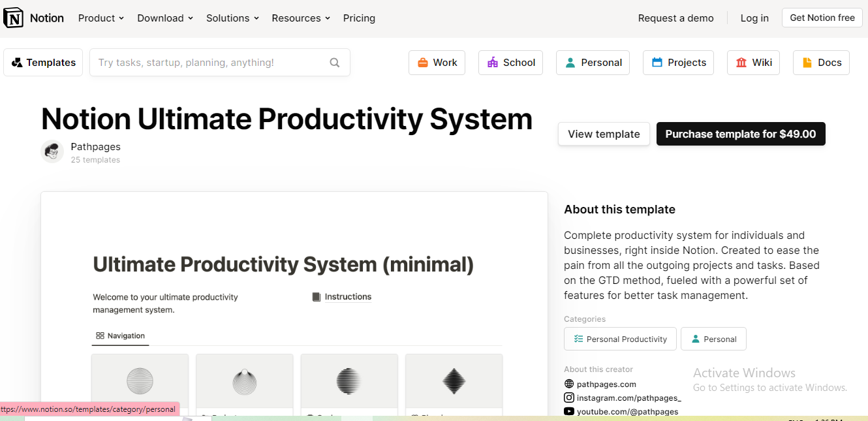The height and width of the screenshot is (421, 868).
Task: Click the Navigation gallery grid icon
Action: tap(100, 335)
